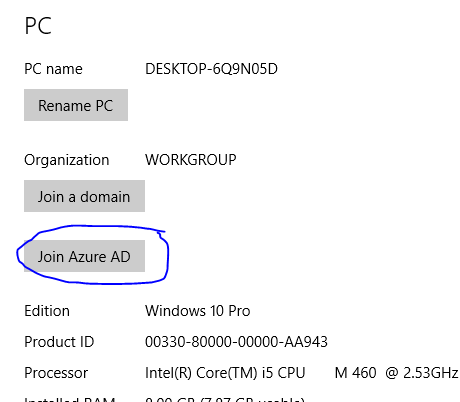This screenshot has width=460, height=402.
Task: Click the Edition label
Action: pyautogui.click(x=47, y=311)
